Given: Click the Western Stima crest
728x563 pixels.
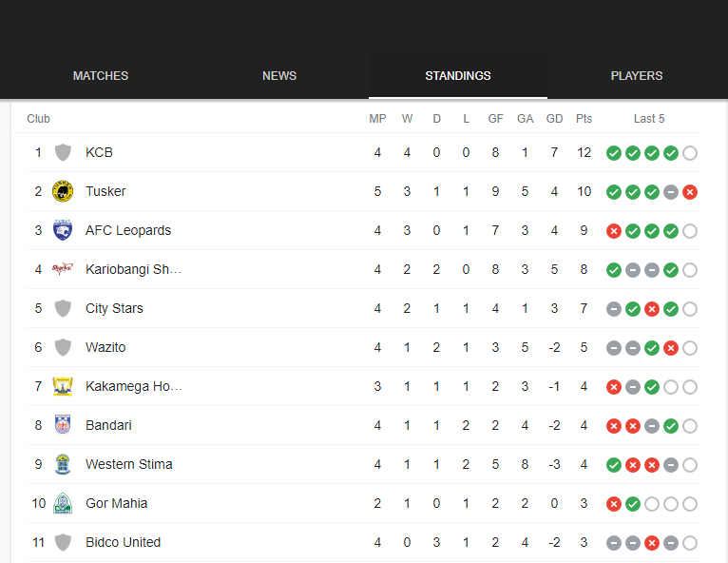Looking at the screenshot, I should pos(63,464).
